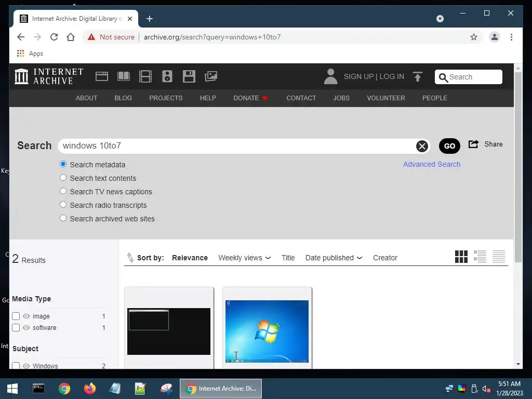This screenshot has width=532, height=399.
Task: Click the GO search button
Action: 449,146
